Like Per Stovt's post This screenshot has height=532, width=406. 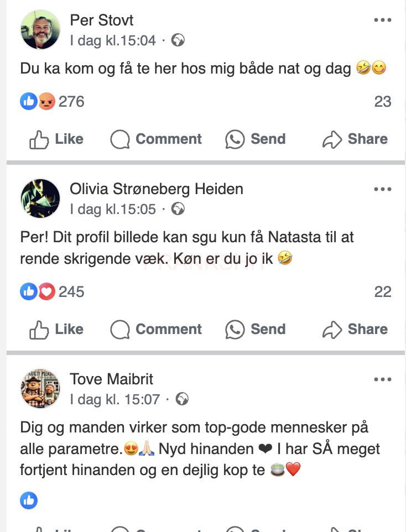click(56, 139)
